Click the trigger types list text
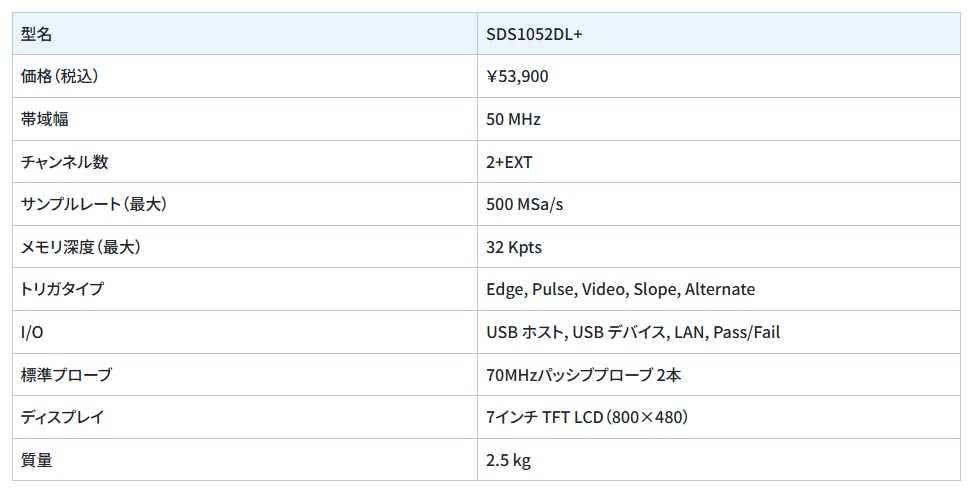Screen dimensions: 969x488 coord(620,289)
